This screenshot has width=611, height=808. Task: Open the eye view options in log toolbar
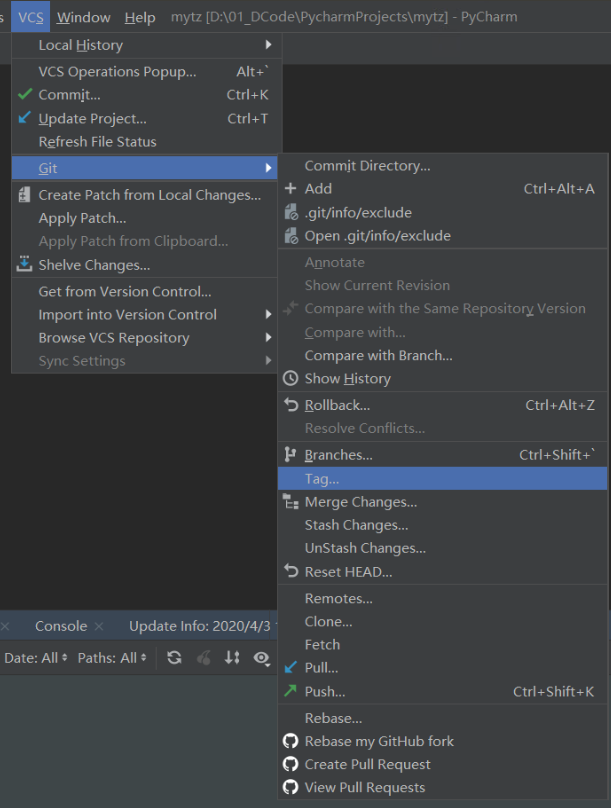262,658
